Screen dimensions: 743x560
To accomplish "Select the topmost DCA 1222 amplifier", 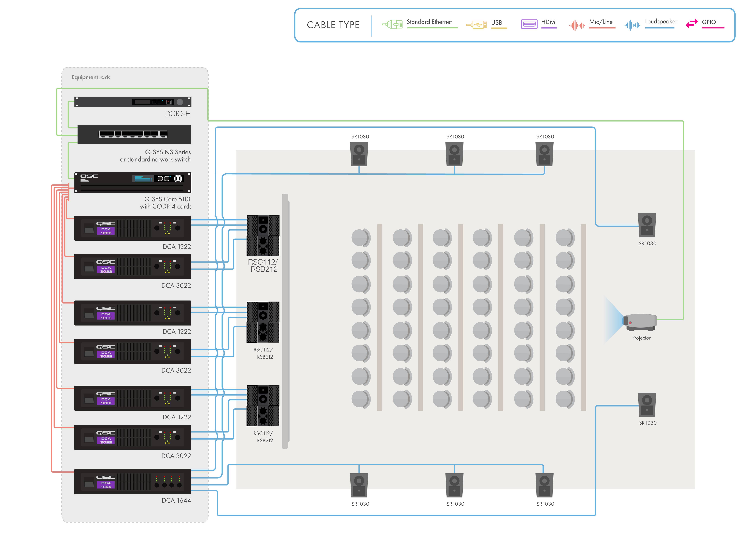I will tap(133, 228).
